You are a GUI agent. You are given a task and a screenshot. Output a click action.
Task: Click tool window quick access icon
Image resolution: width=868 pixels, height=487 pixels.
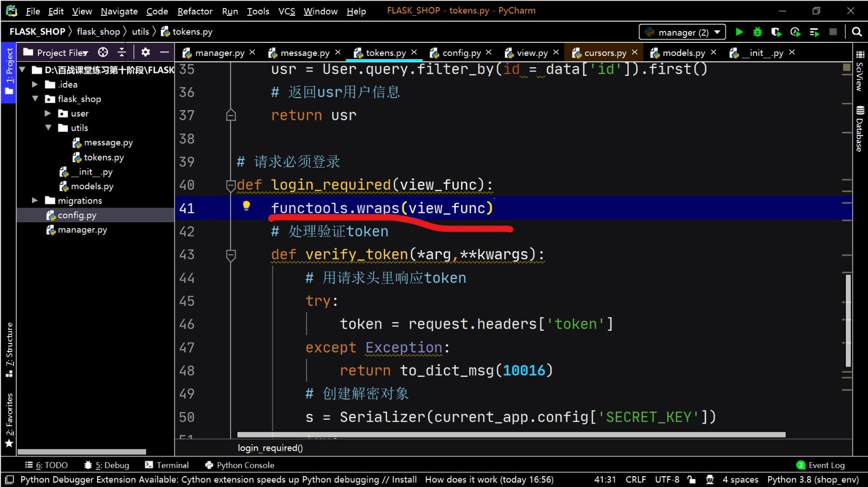[9, 479]
